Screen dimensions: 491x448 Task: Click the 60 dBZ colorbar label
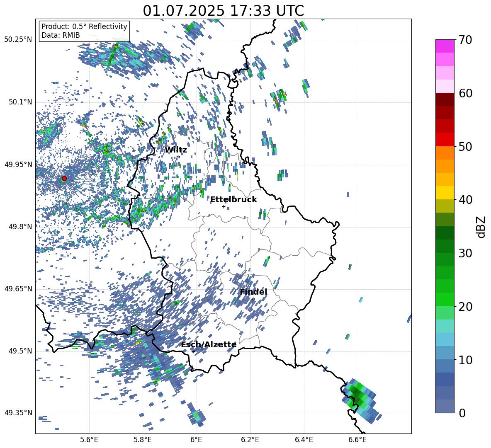tap(465, 93)
